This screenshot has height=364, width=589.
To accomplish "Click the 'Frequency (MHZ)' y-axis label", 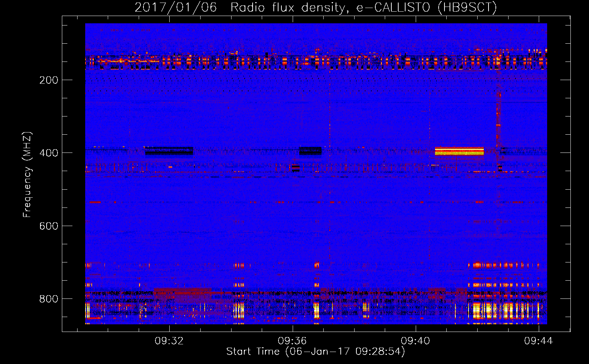I will coord(27,175).
